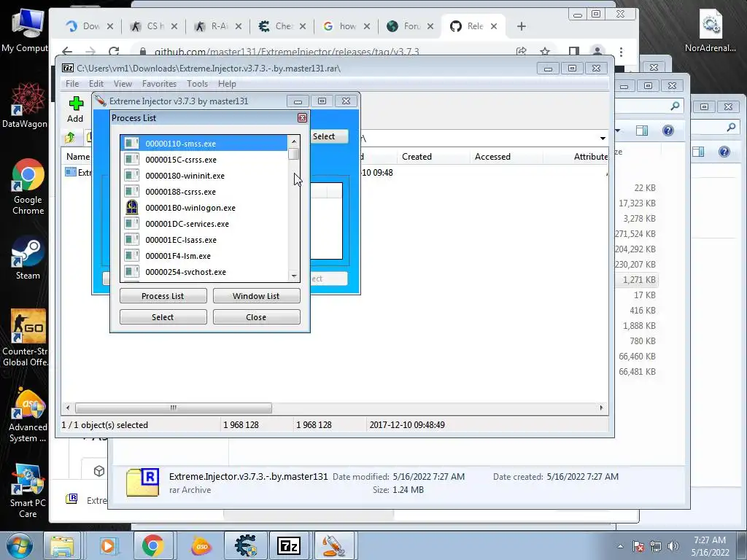747x560 pixels.
Task: Show hidden tray icons arrow
Action: (620, 546)
